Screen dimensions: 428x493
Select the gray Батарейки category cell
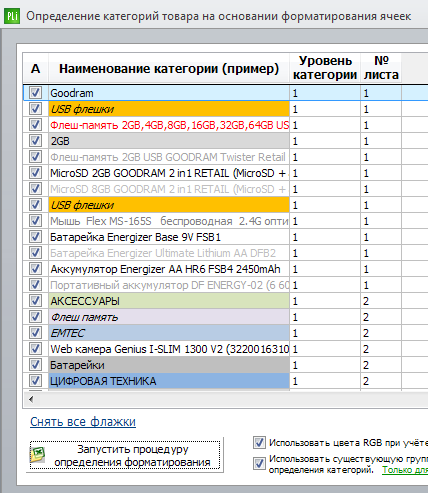tap(169, 365)
